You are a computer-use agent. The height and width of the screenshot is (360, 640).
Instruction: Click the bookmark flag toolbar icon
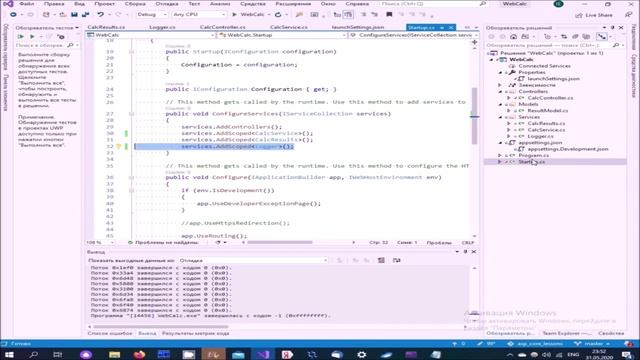pos(389,15)
